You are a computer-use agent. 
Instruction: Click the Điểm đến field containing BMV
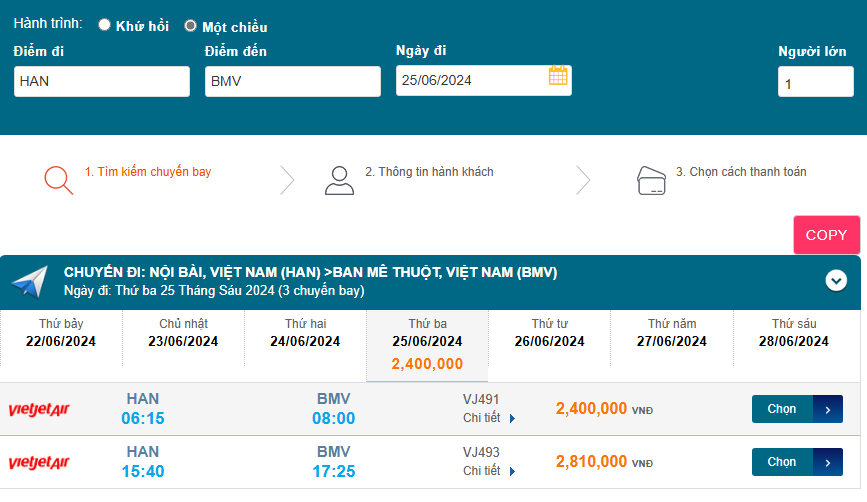pos(293,82)
